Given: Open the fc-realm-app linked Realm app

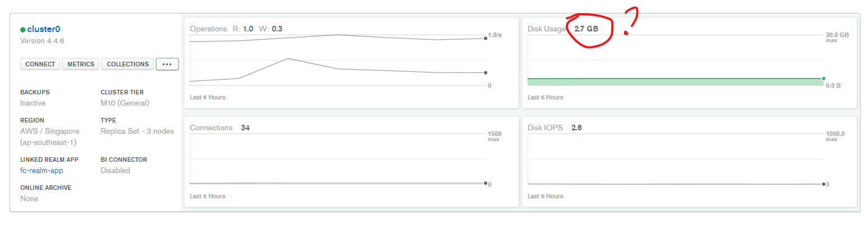Looking at the screenshot, I should point(43,170).
